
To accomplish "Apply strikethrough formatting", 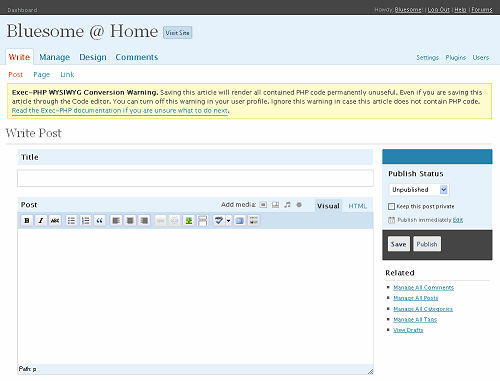I will (55, 221).
